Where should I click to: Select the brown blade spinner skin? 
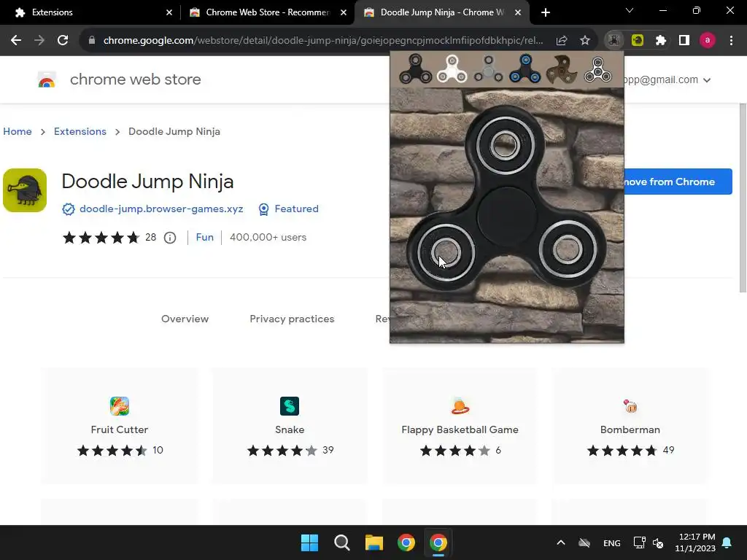561,69
